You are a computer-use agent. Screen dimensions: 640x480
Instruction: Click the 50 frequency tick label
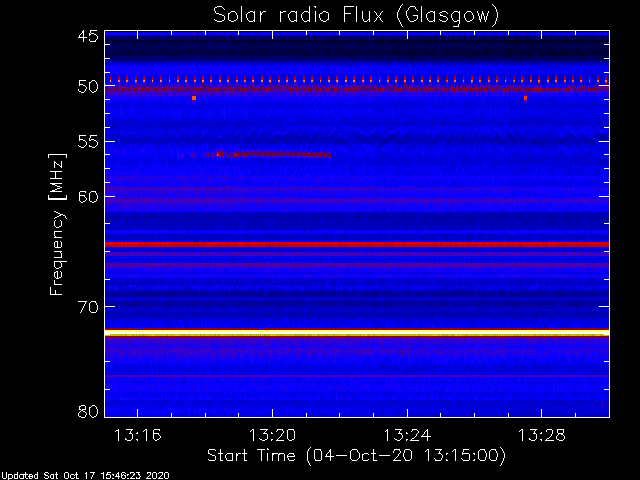(x=88, y=87)
